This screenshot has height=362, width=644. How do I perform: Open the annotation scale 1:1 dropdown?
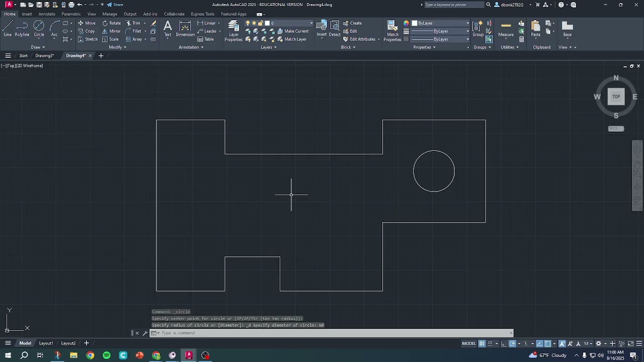588,343
